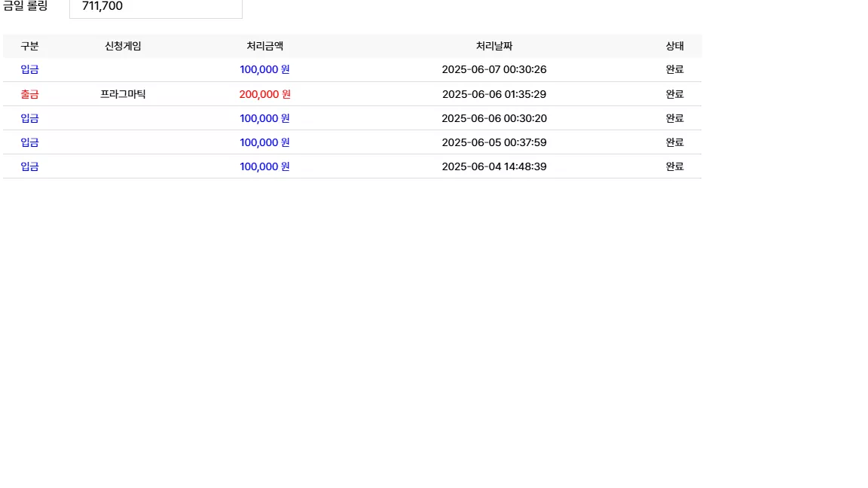868x488 pixels.
Task: Click the 금일 롤링 input field showing 711,700
Action: [x=155, y=8]
